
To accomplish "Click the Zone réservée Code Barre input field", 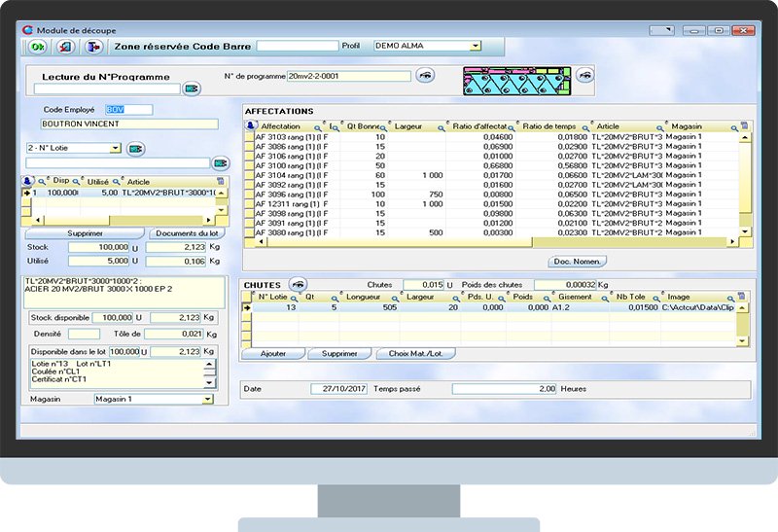I will pyautogui.click(x=297, y=46).
